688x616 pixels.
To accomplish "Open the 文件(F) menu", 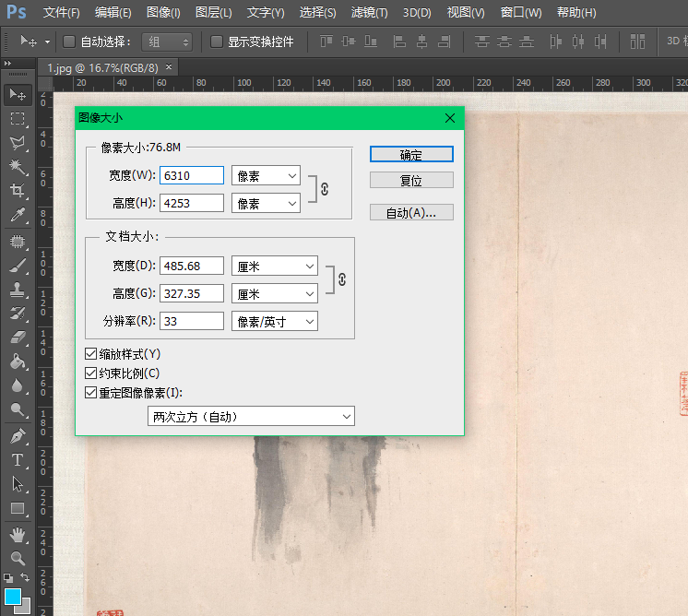I will click(62, 12).
